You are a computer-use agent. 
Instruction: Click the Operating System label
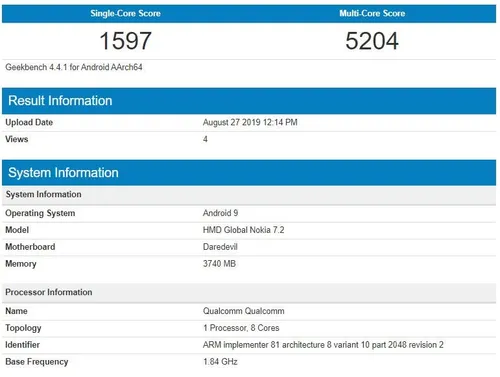click(x=40, y=213)
